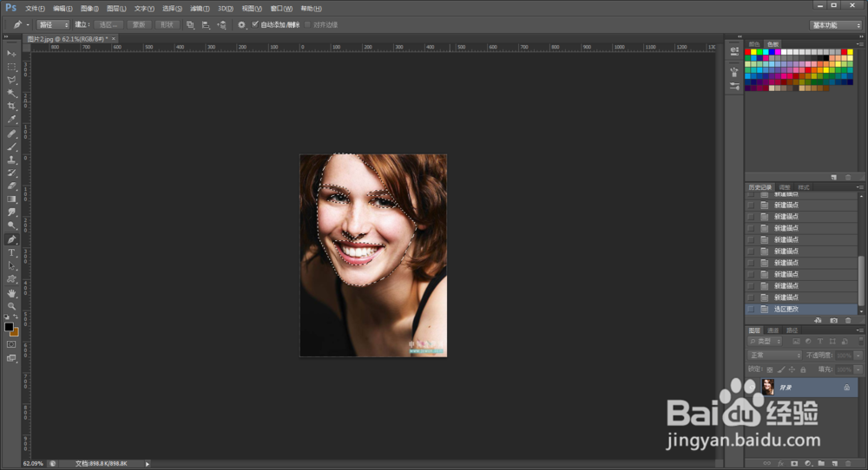Add layer mask icon at Layers bottom
This screenshot has width=868, height=470.
(794, 463)
